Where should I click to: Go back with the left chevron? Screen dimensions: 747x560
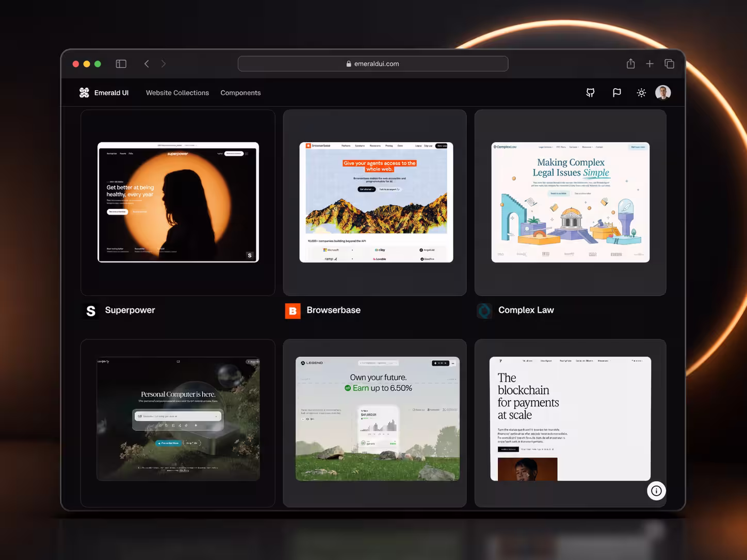[x=147, y=64]
